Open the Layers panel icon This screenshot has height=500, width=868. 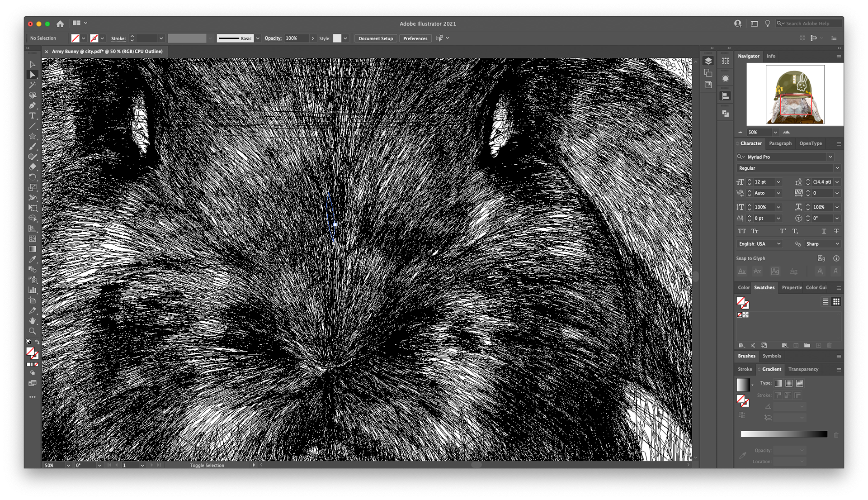(708, 61)
